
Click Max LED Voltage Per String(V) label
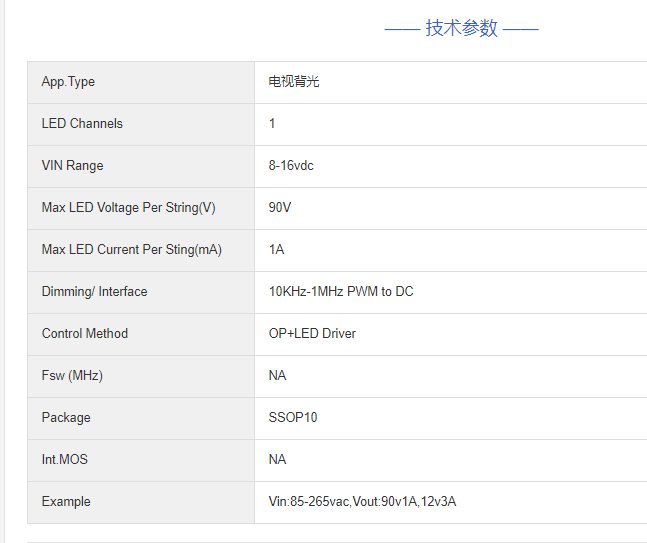tap(128, 208)
